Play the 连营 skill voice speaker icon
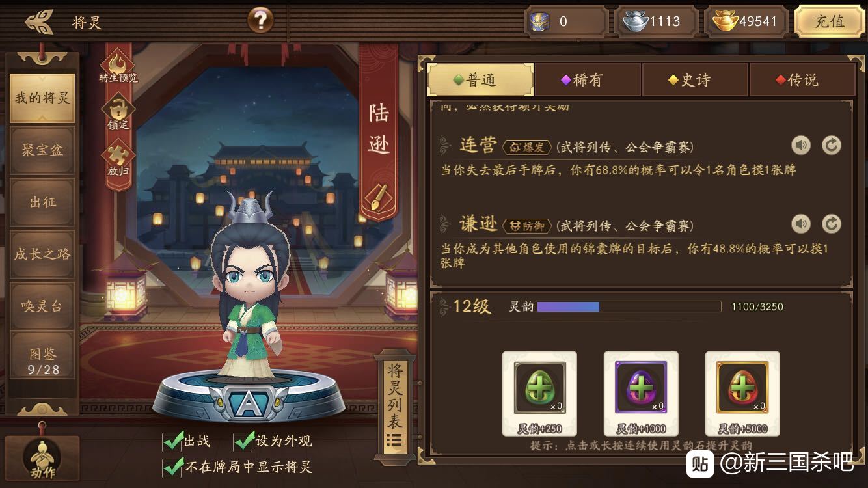The width and height of the screenshot is (868, 488). point(801,145)
